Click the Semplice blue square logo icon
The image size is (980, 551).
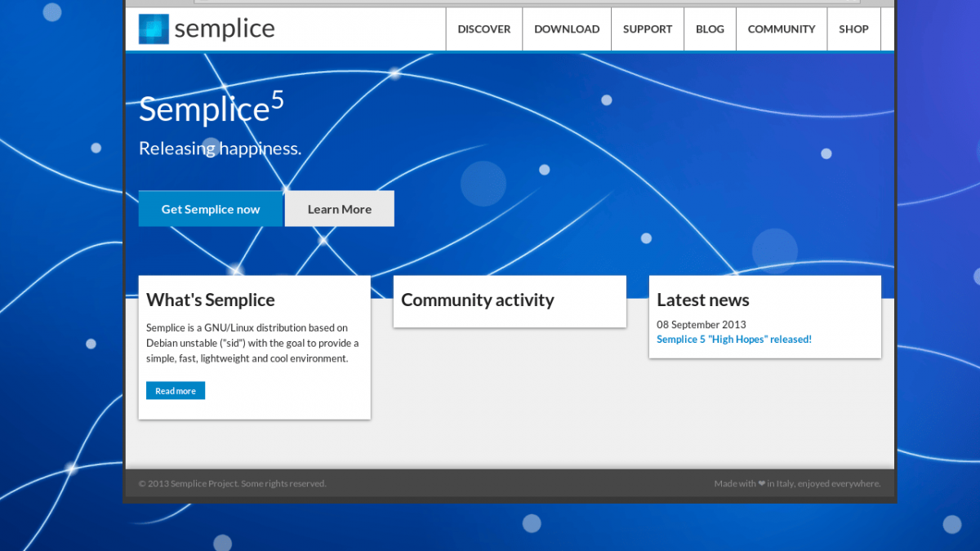[x=154, y=29]
